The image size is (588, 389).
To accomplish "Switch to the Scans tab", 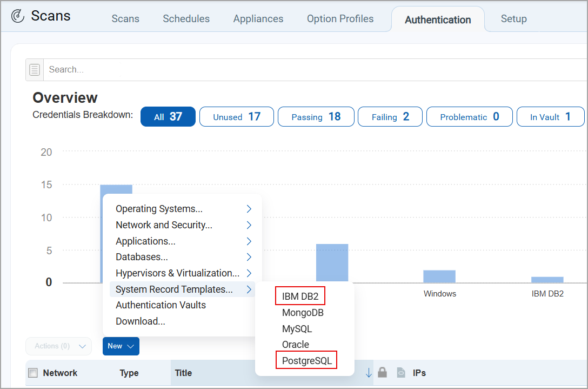I will point(125,19).
